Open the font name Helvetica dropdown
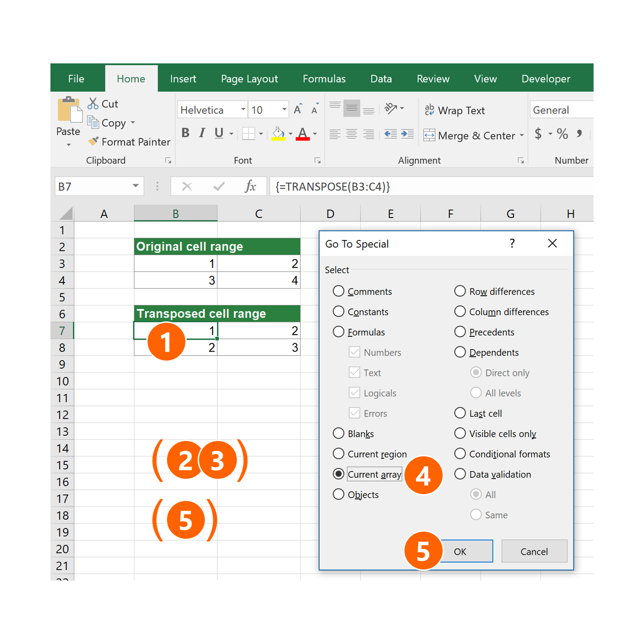 [x=243, y=110]
